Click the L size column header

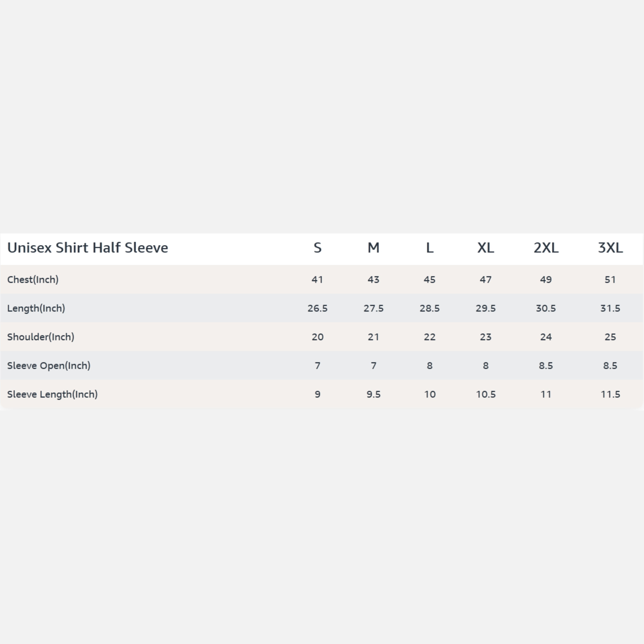(x=430, y=248)
